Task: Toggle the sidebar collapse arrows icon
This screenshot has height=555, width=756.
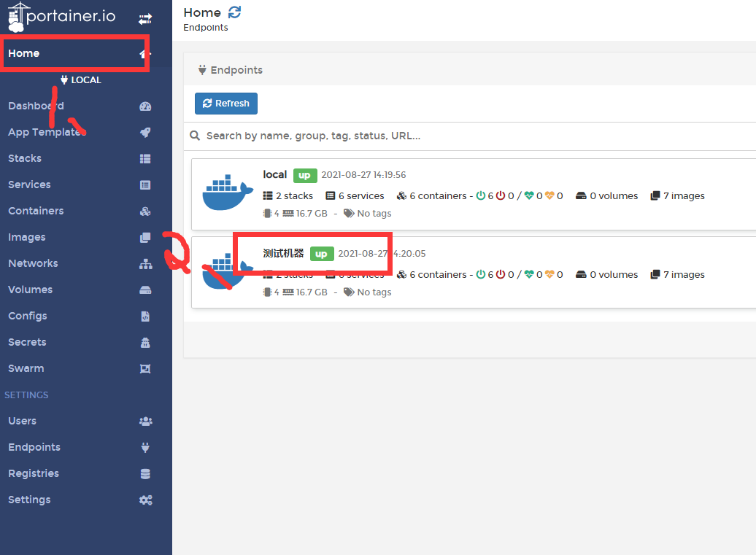Action: pos(145,19)
